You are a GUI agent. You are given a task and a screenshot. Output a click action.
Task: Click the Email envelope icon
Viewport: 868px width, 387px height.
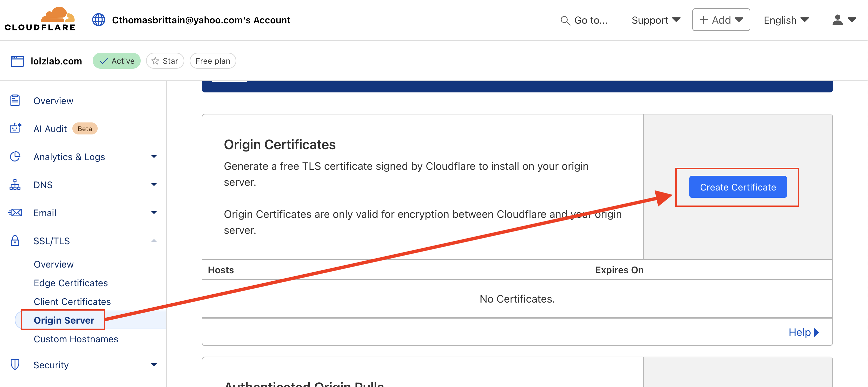click(x=15, y=213)
